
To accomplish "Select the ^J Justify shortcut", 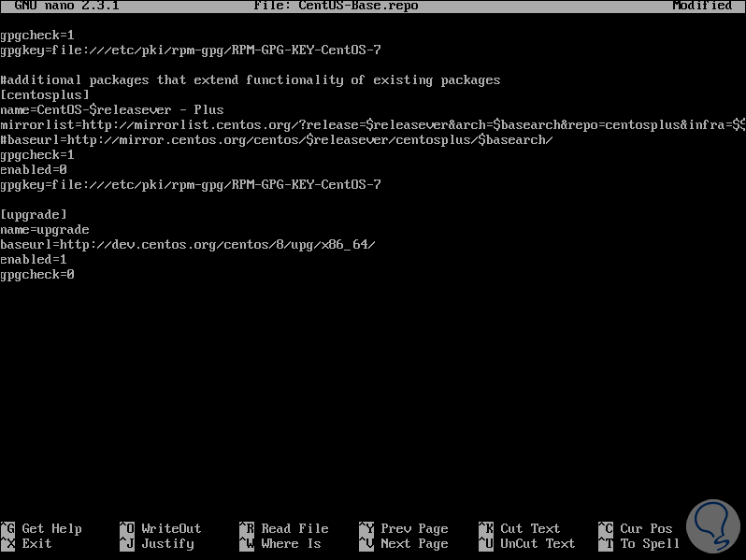I will pyautogui.click(x=157, y=543).
